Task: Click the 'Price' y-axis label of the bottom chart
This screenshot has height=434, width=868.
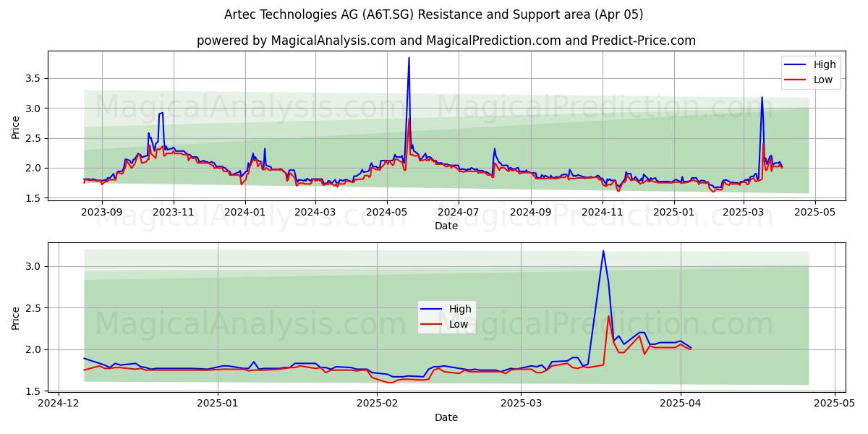Action: point(16,318)
